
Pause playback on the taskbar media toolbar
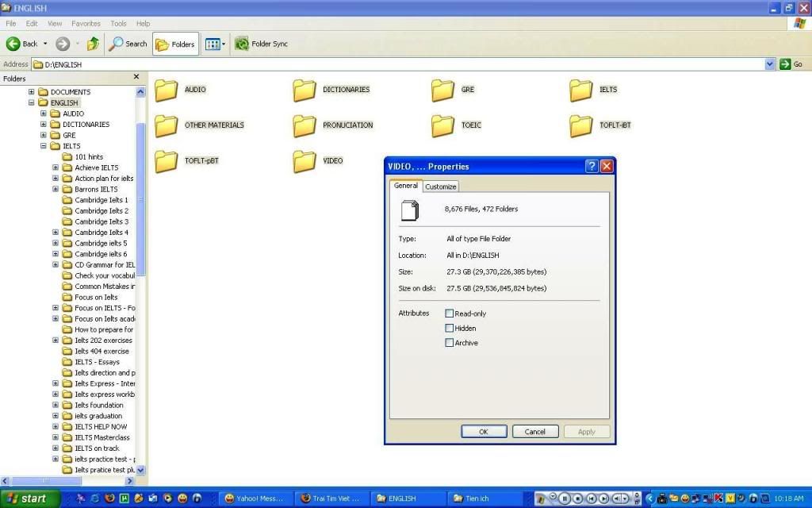565,498
